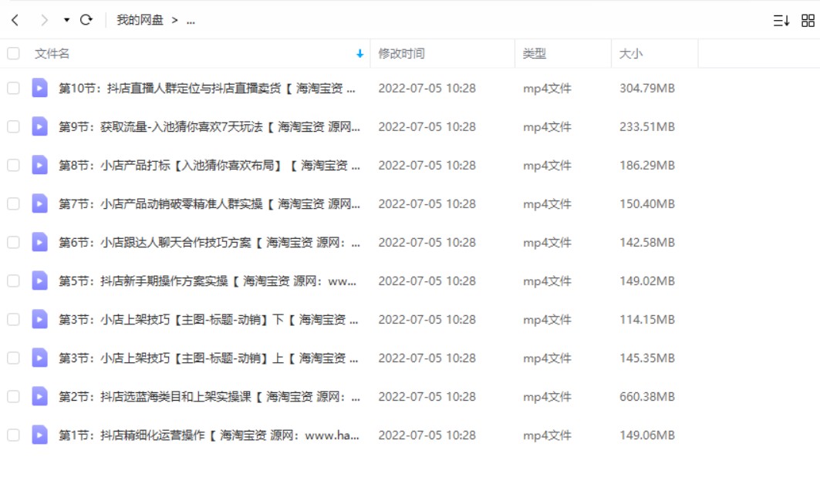This screenshot has width=820, height=504.
Task: Check the 第9节 file checkbox
Action: [14, 126]
